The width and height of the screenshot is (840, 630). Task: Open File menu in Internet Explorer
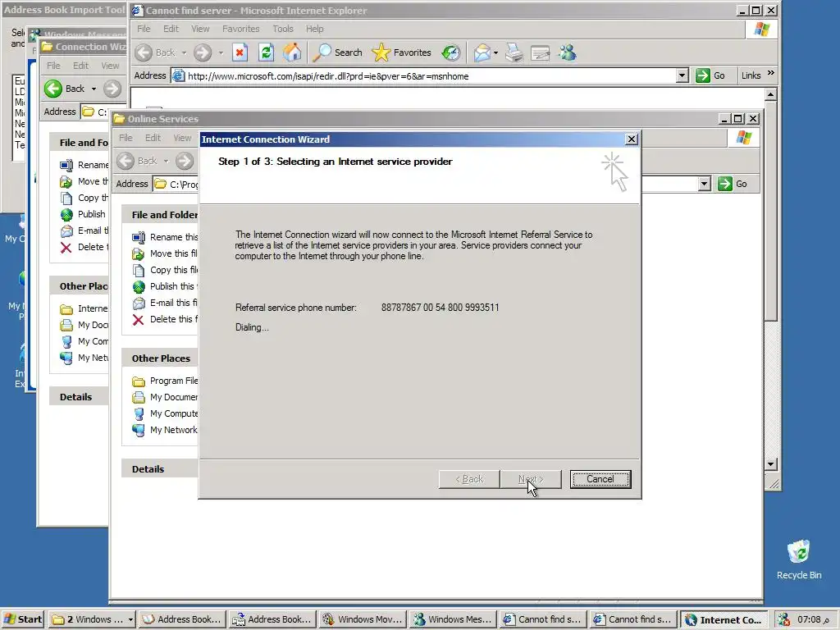144,29
